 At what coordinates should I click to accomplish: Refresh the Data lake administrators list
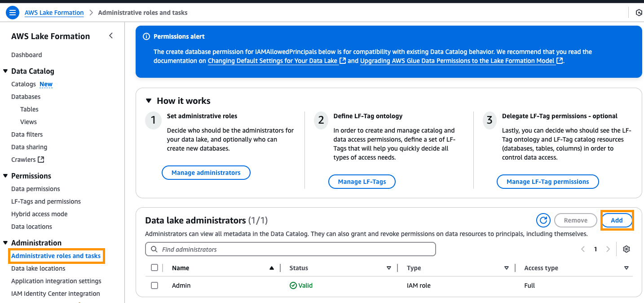point(543,220)
